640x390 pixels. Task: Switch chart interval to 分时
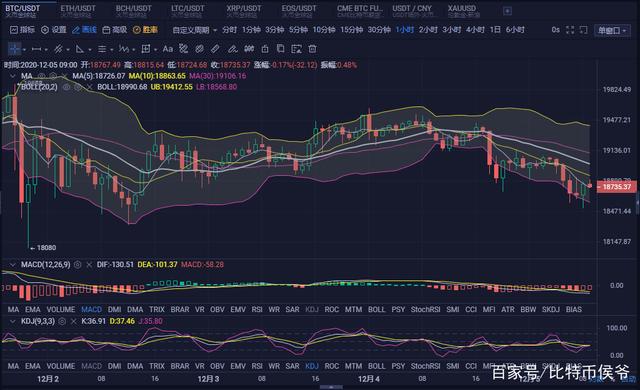pyautogui.click(x=229, y=30)
